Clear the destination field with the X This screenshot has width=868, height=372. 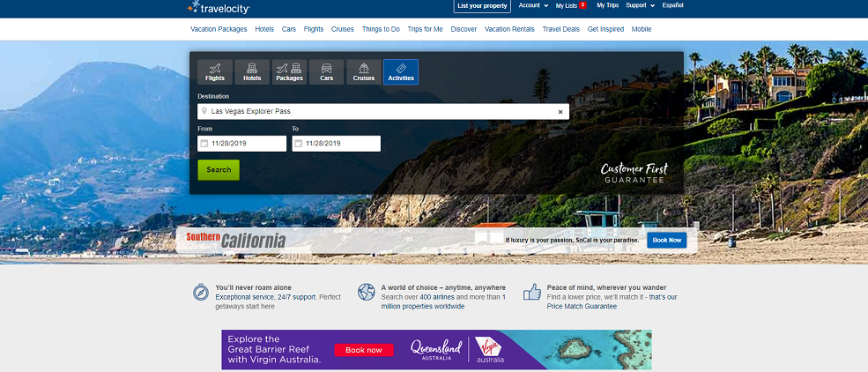point(560,112)
